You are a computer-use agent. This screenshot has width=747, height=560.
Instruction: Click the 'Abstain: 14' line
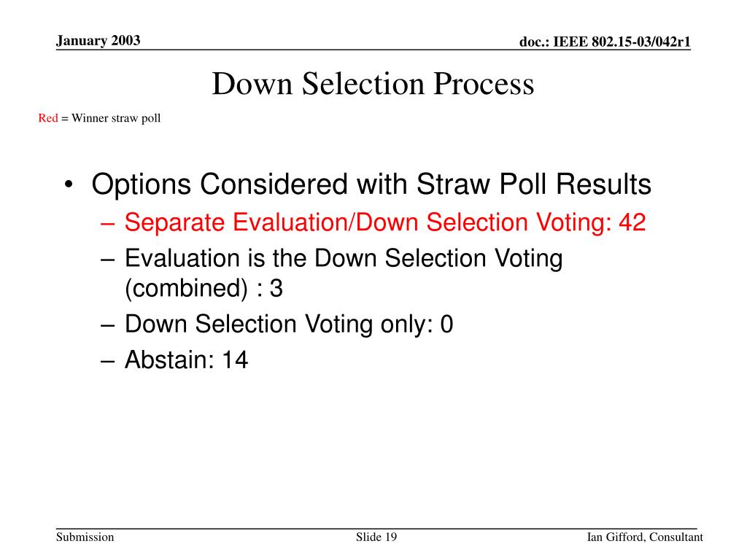coord(186,359)
